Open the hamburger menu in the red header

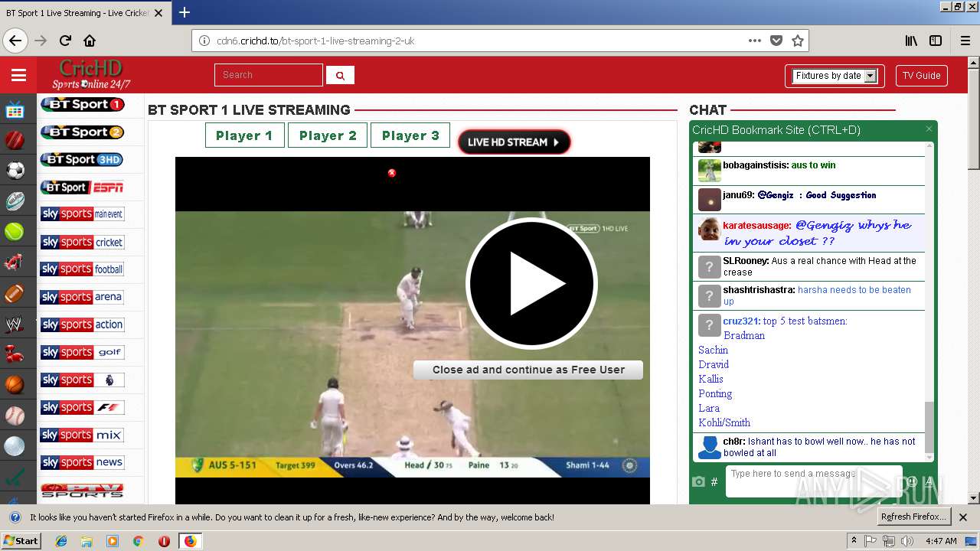[18, 75]
